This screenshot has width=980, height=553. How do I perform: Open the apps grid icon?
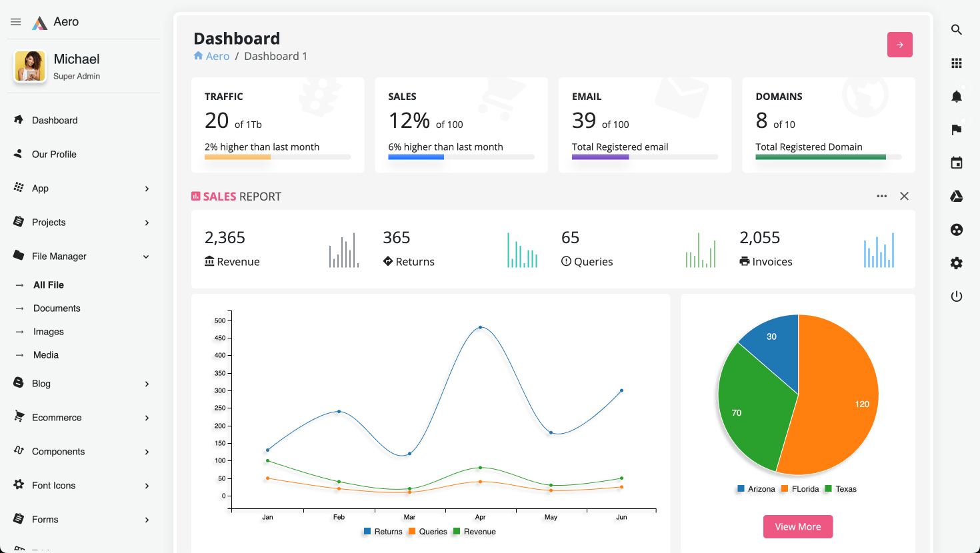pos(956,63)
